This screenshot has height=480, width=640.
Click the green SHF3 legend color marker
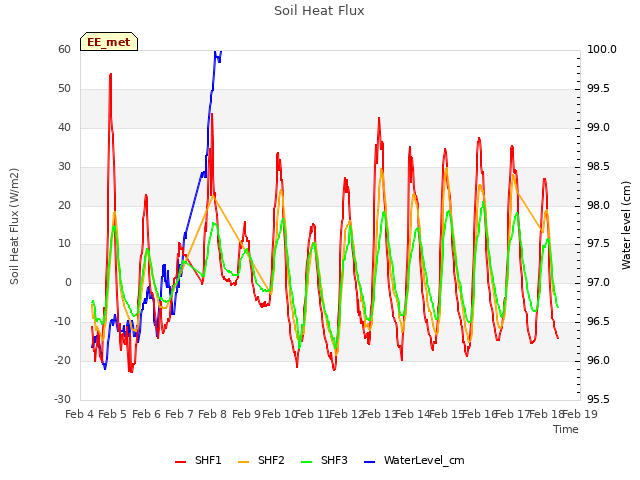coord(306,462)
